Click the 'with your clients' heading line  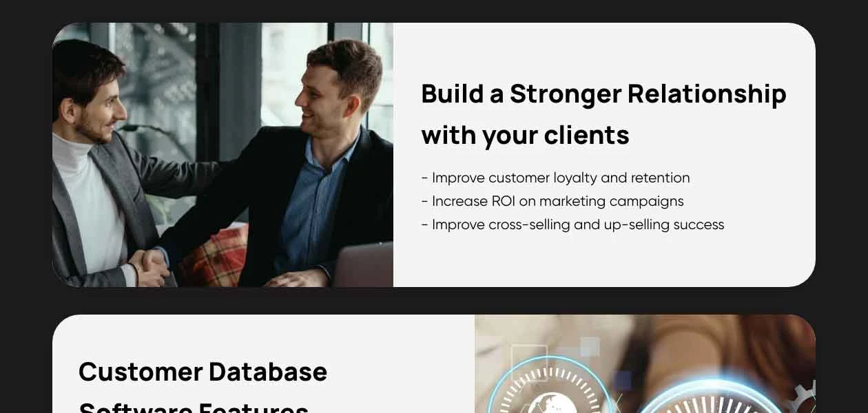(x=525, y=136)
